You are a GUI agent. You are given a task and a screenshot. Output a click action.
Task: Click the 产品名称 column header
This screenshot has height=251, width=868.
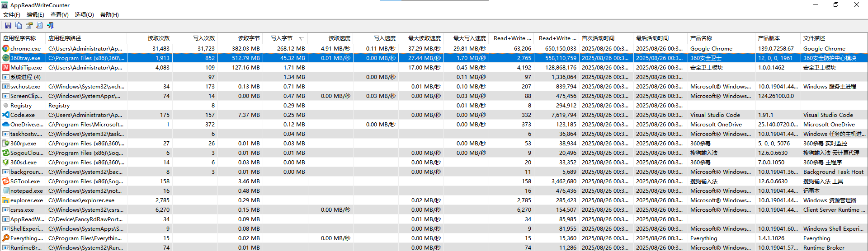(x=701, y=38)
